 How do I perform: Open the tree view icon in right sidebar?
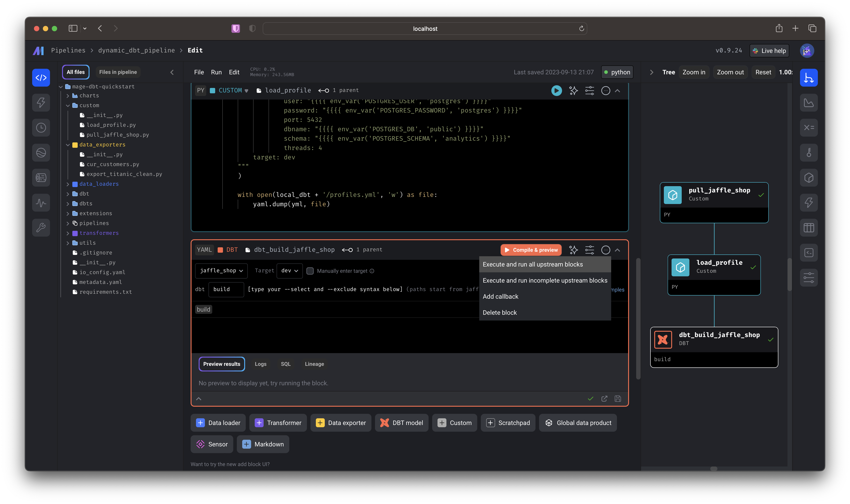click(x=808, y=78)
